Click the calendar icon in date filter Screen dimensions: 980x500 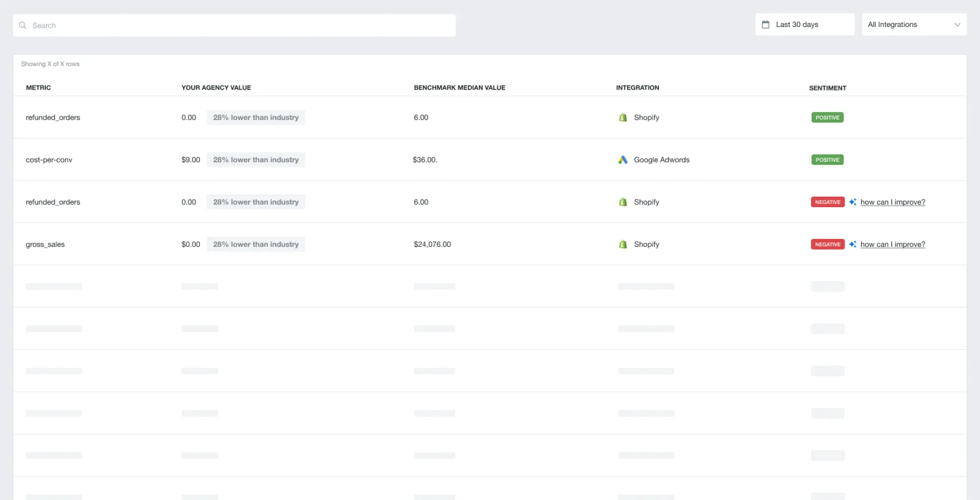pyautogui.click(x=766, y=25)
